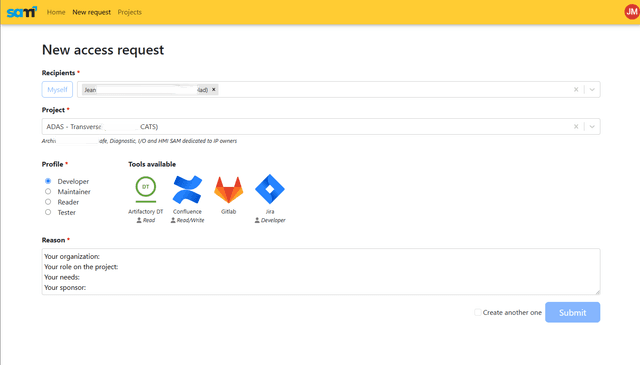Screen dimensions: 640x365
Task: Submit the access request
Action: click(x=572, y=312)
